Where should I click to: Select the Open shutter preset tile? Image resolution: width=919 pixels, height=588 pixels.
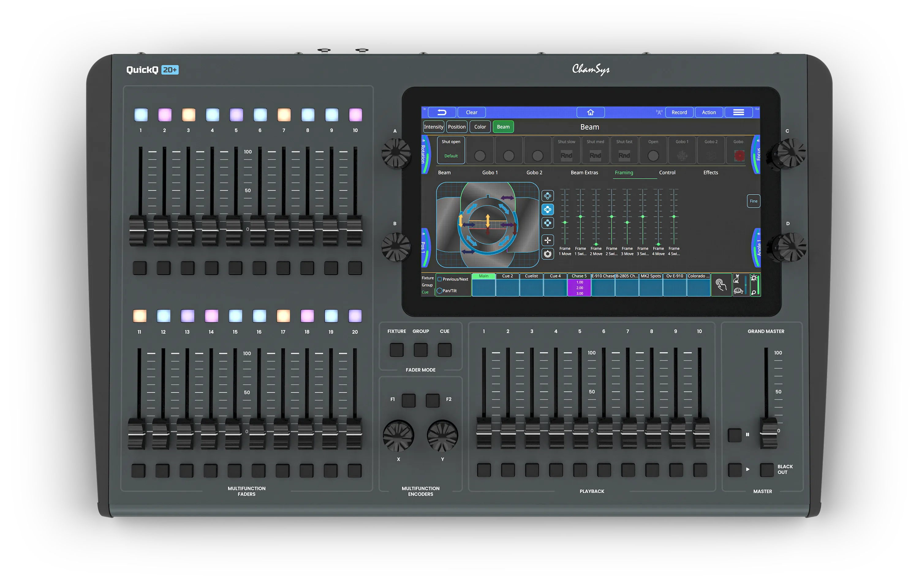coord(653,150)
